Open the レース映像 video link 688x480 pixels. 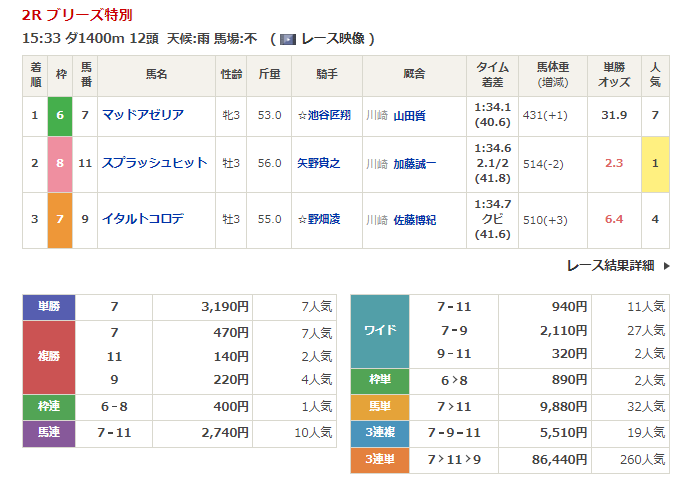pyautogui.click(x=333, y=39)
